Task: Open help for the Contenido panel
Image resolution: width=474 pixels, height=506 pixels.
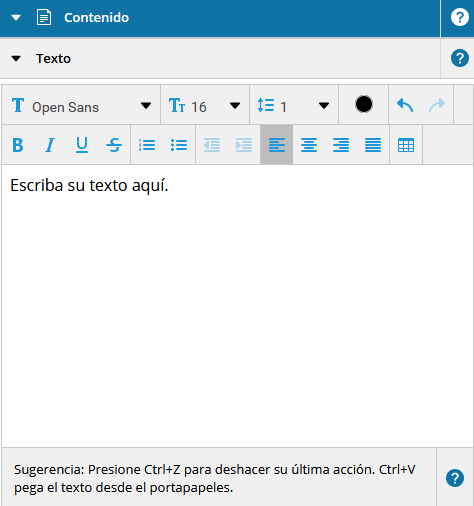Action: [460, 17]
